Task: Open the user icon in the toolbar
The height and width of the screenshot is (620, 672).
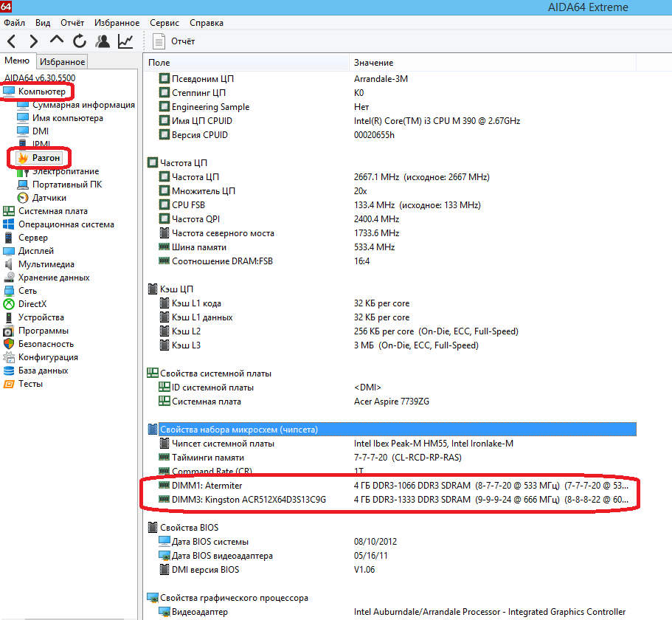Action: click(103, 41)
